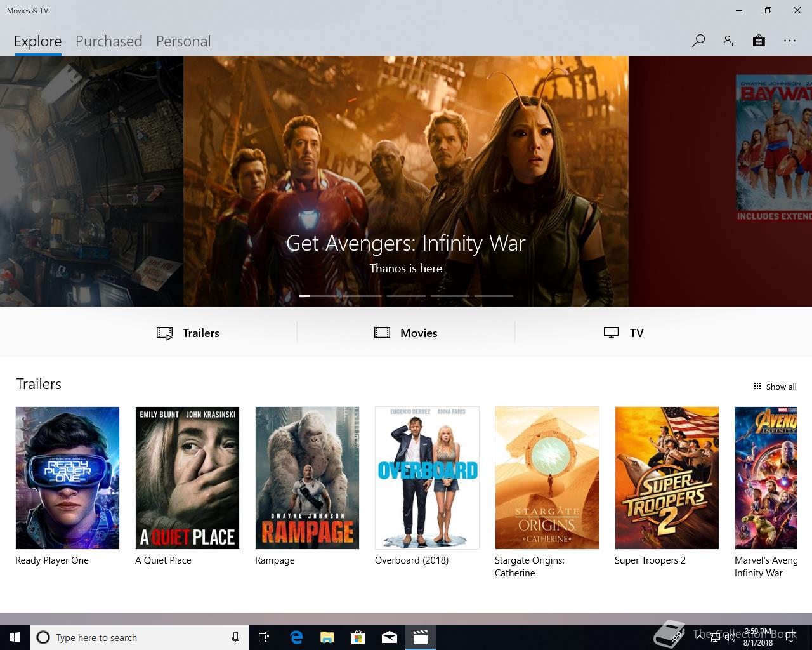Open Microsoft Store from the taskbar
812x650 pixels.
358,637
